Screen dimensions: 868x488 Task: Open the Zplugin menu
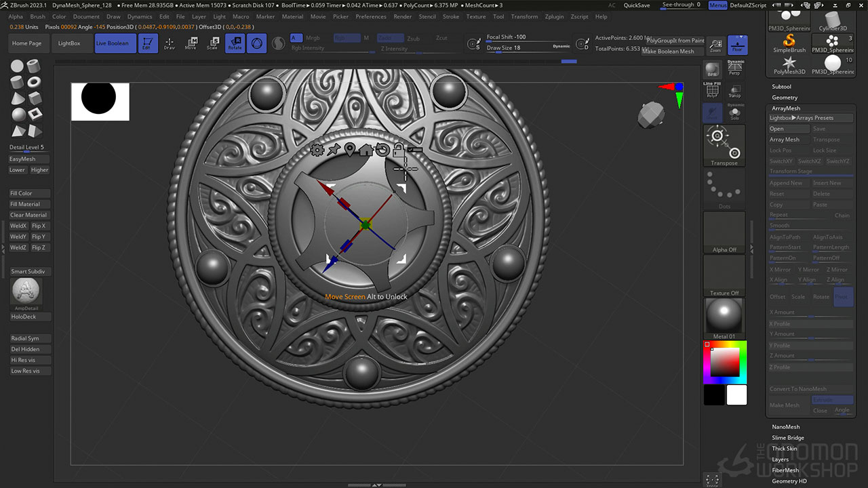(x=554, y=16)
